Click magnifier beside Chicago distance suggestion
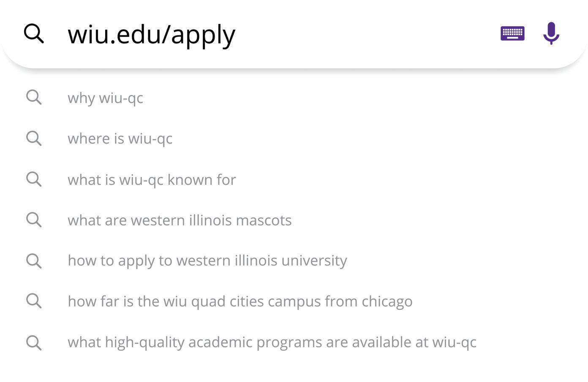The height and width of the screenshot is (382, 588). 34,301
